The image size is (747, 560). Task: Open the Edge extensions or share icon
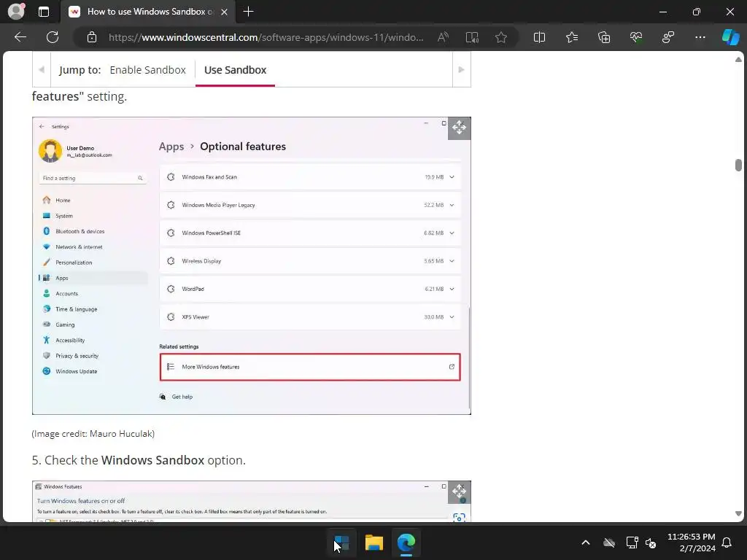668,37
